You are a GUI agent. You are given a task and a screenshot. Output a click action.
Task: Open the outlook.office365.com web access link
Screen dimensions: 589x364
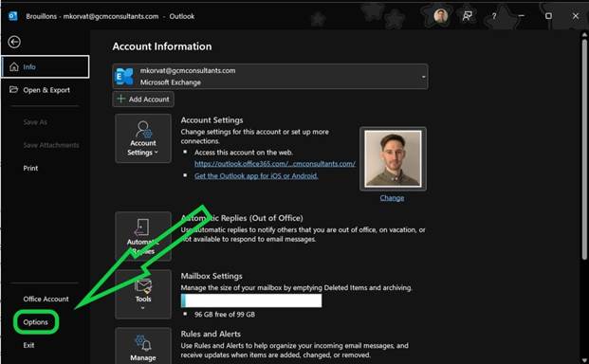pos(275,164)
